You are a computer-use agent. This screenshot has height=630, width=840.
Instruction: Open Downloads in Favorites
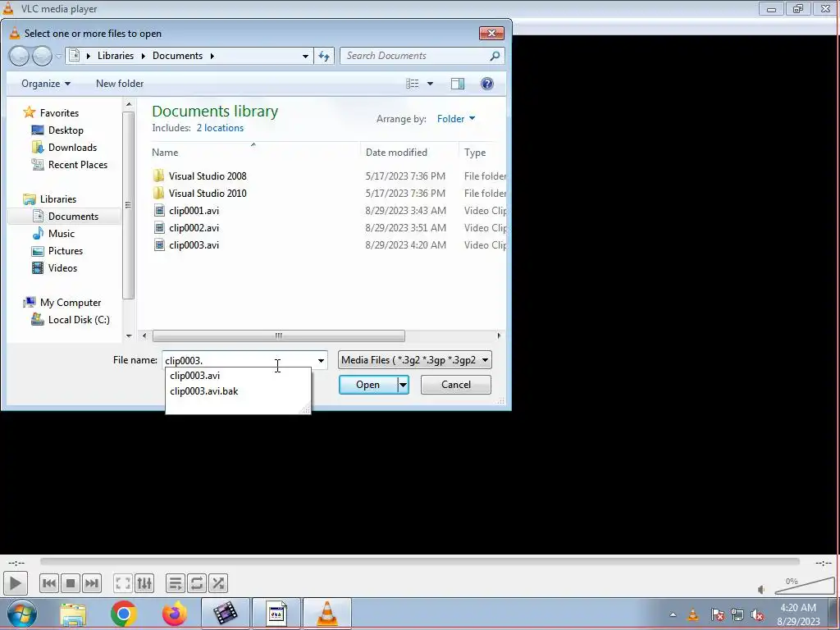click(x=72, y=148)
